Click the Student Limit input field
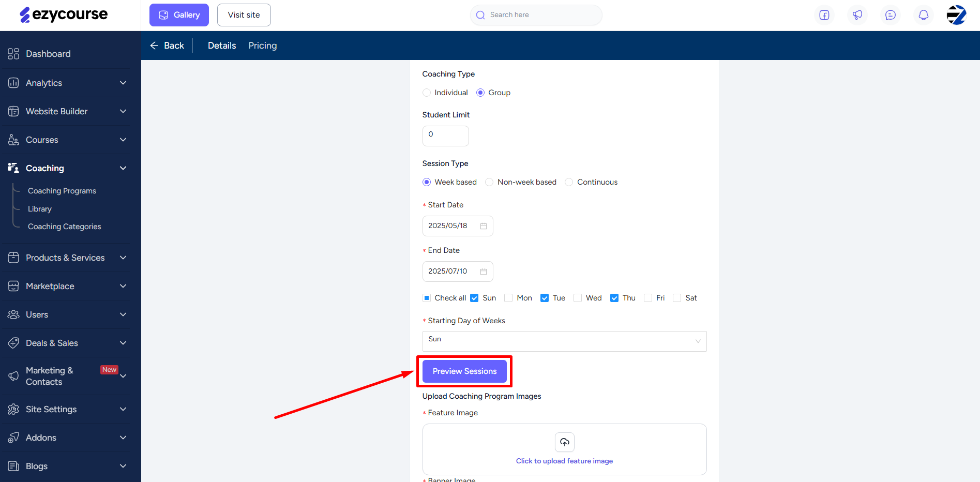980x482 pixels. [x=446, y=136]
